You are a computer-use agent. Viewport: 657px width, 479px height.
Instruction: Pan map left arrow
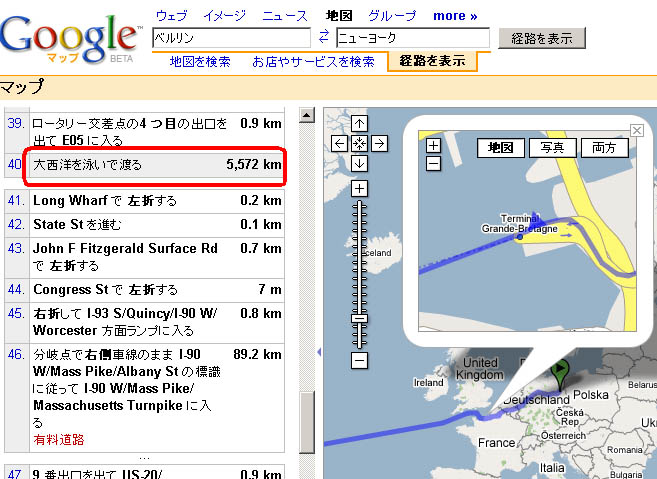(339, 144)
